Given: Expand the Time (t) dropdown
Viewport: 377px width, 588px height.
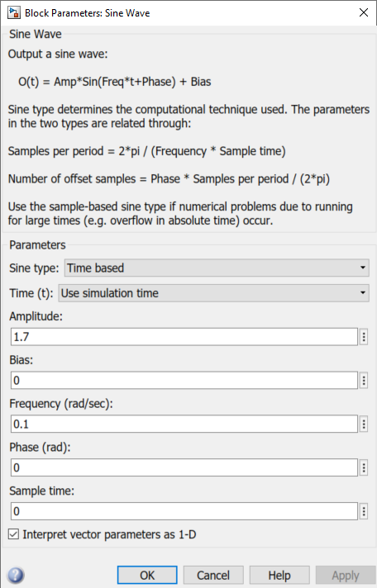Looking at the screenshot, I should (213, 293).
